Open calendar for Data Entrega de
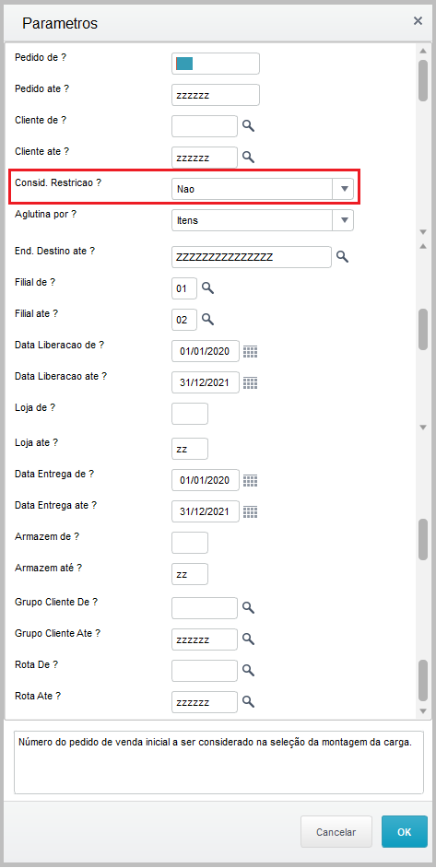Screen dimensions: 436x868 click(x=251, y=480)
